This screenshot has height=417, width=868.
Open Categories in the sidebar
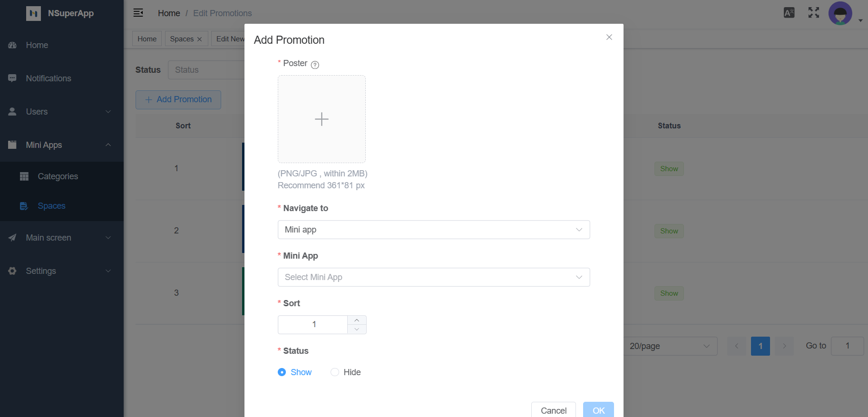tap(58, 176)
